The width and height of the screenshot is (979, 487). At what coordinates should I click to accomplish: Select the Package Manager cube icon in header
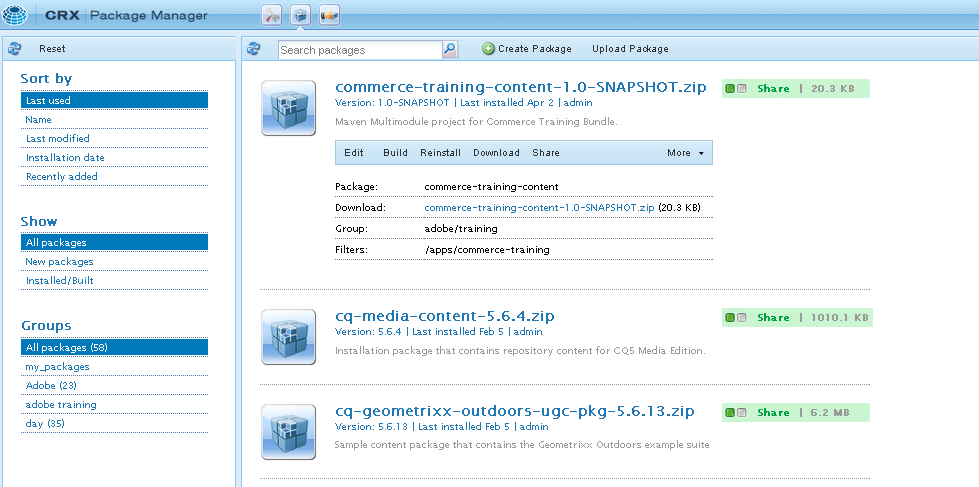point(301,16)
